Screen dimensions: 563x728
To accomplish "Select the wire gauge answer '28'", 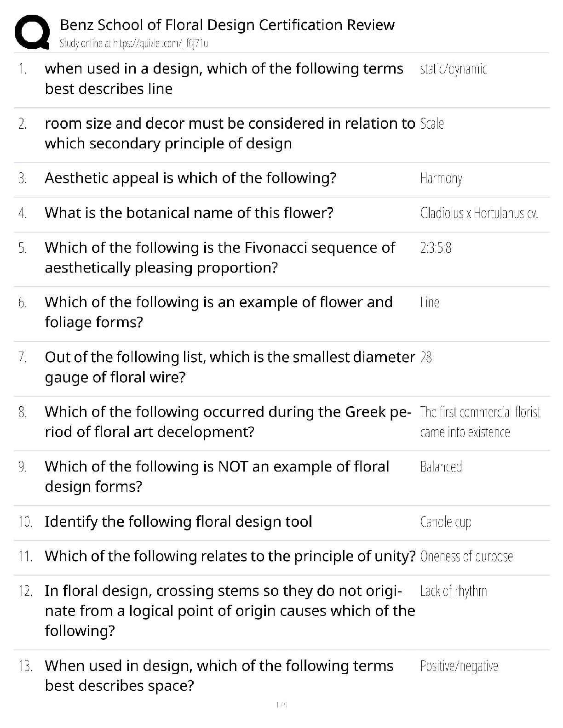I will pos(426,358).
